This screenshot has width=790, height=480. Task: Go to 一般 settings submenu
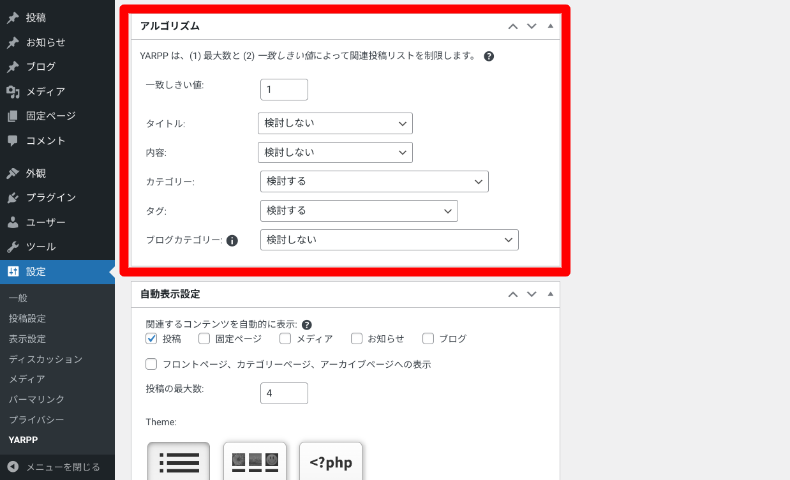tap(18, 298)
